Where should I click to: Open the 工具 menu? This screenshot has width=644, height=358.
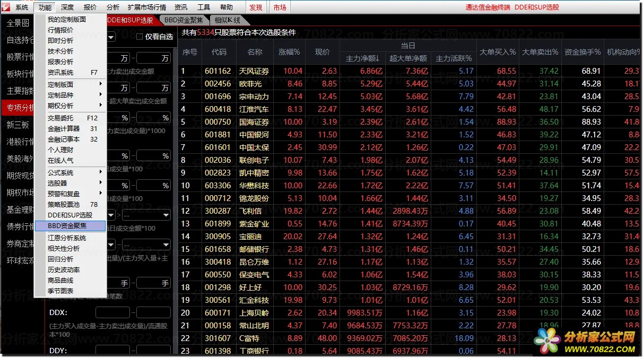coord(204,7)
